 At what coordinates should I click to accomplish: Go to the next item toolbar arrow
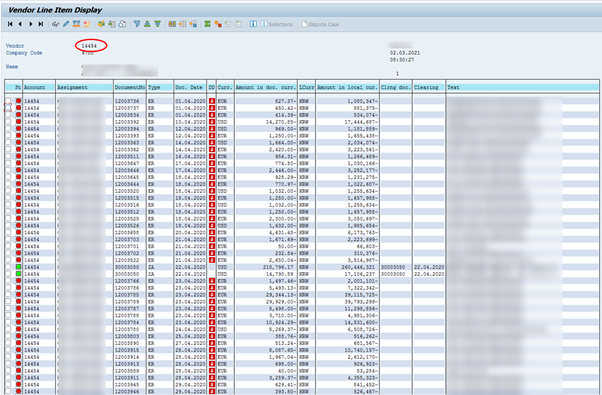click(31, 24)
